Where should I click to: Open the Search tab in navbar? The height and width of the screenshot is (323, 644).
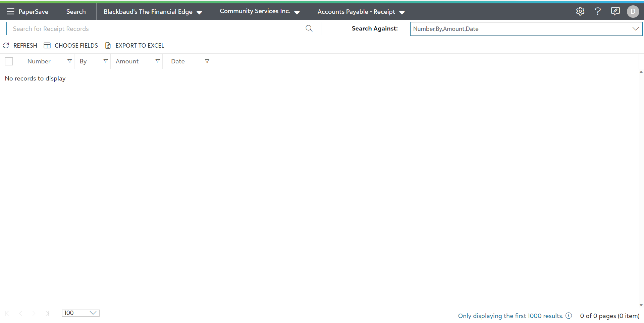click(76, 12)
